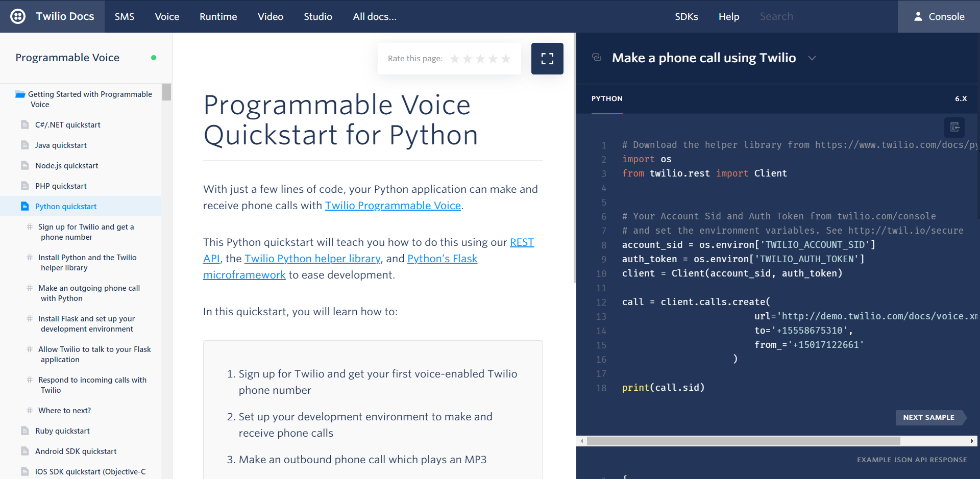
Task: Open the 6.X version selector
Action: click(x=961, y=98)
